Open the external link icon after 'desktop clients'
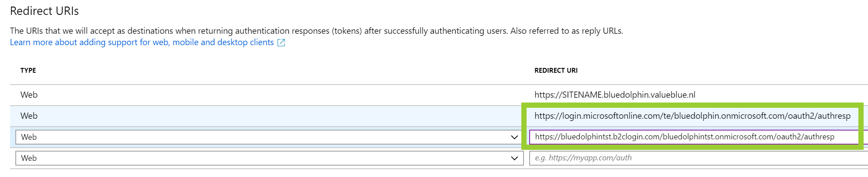Image resolution: width=868 pixels, height=177 pixels. pos(281,42)
